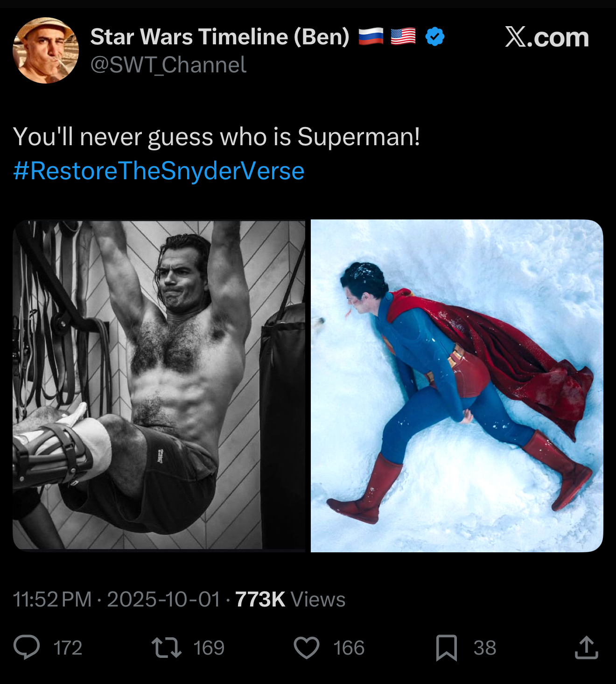Like the post with the heart icon
Image resolution: width=616 pixels, height=684 pixels.
tap(307, 648)
